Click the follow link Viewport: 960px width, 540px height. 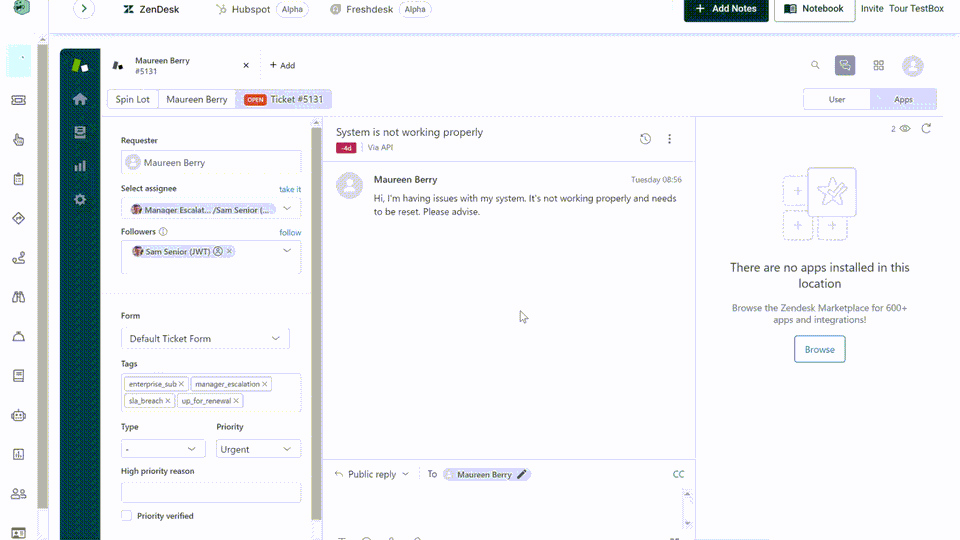(290, 233)
